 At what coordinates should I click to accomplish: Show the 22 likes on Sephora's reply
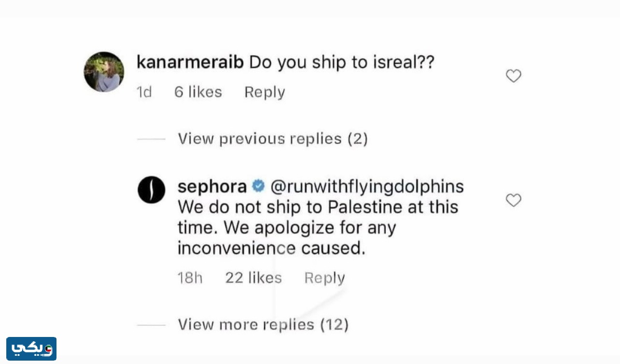pyautogui.click(x=253, y=278)
